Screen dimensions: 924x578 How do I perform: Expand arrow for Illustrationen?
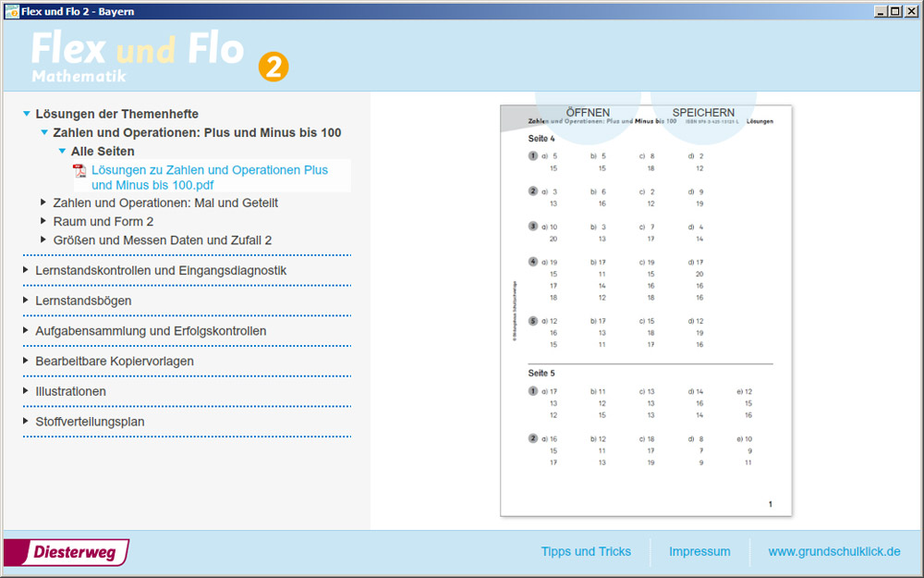pyautogui.click(x=25, y=390)
